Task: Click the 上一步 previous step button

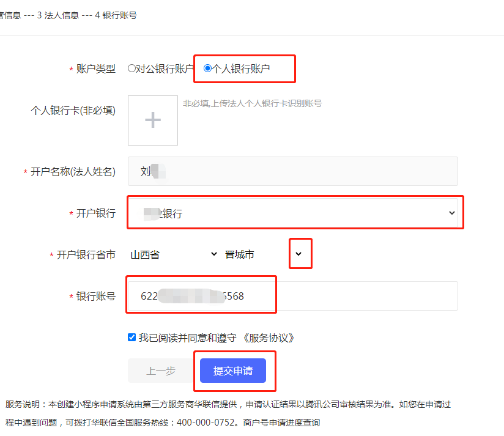Action: 161,371
